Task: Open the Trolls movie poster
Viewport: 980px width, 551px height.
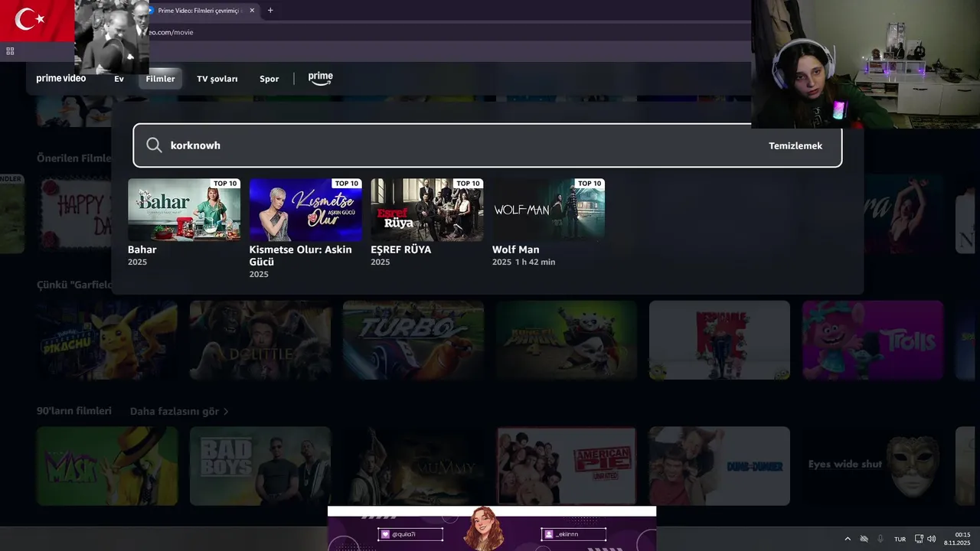Action: [873, 340]
